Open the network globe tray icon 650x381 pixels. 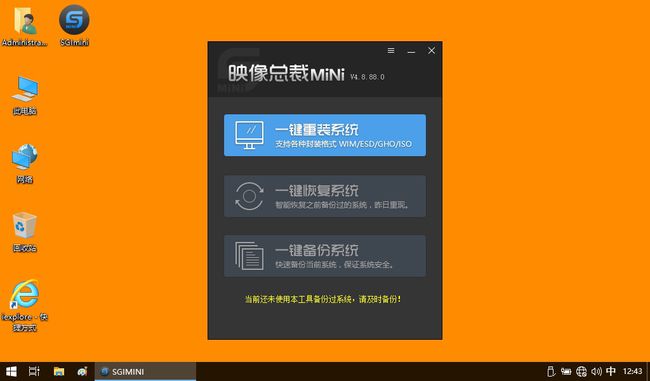point(581,371)
